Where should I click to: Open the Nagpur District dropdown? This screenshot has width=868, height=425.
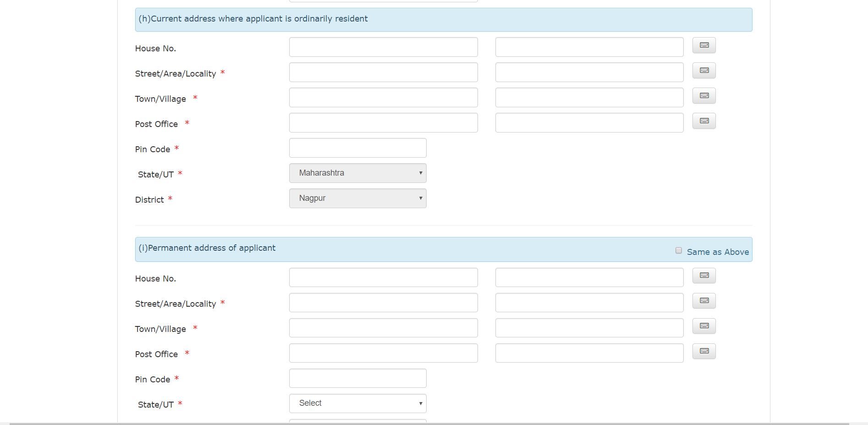click(x=357, y=198)
